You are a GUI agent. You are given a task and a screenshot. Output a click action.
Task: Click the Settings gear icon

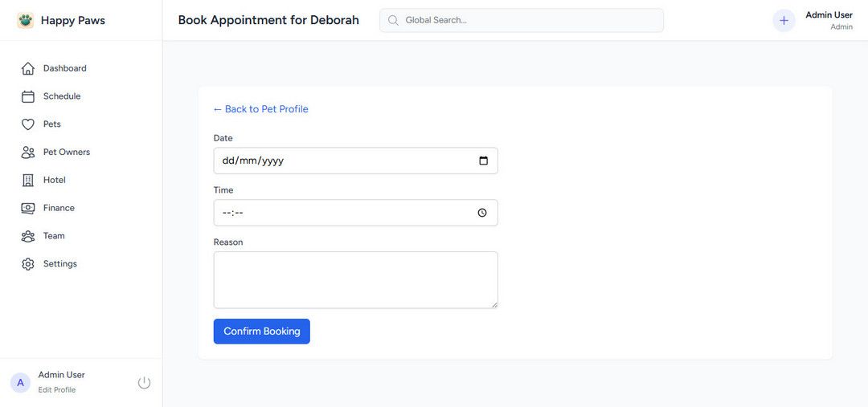(x=28, y=264)
